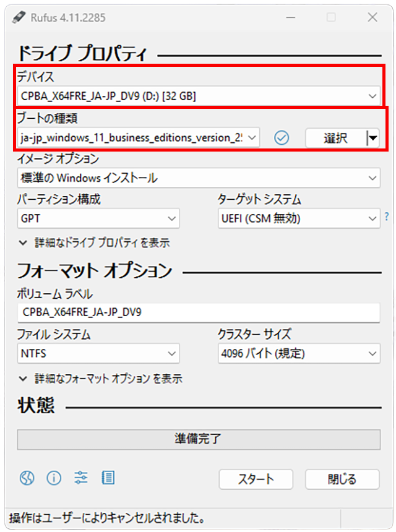Click the ISO checksum checkmark icon
Screen dimensions: 396x532
pyautogui.click(x=282, y=138)
